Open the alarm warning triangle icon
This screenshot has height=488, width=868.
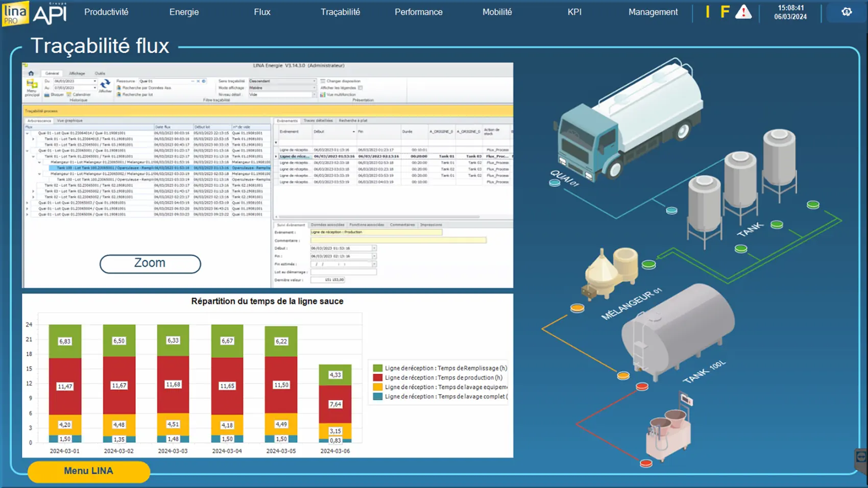743,12
